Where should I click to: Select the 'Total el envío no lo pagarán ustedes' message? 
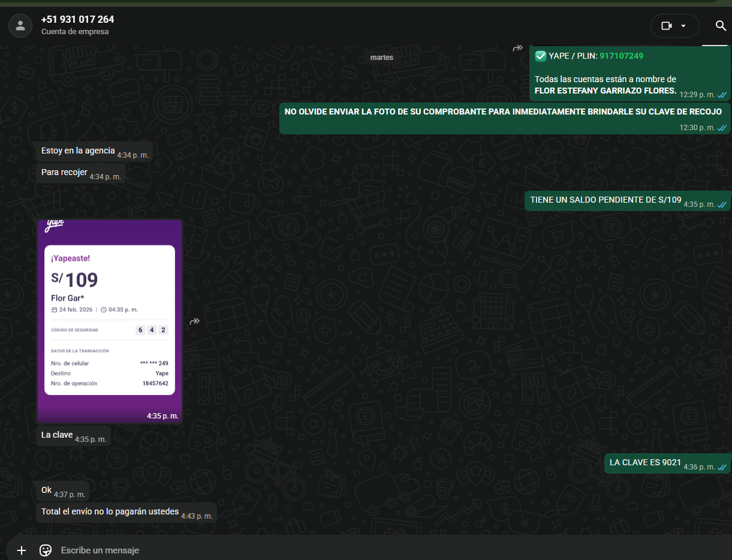110,512
